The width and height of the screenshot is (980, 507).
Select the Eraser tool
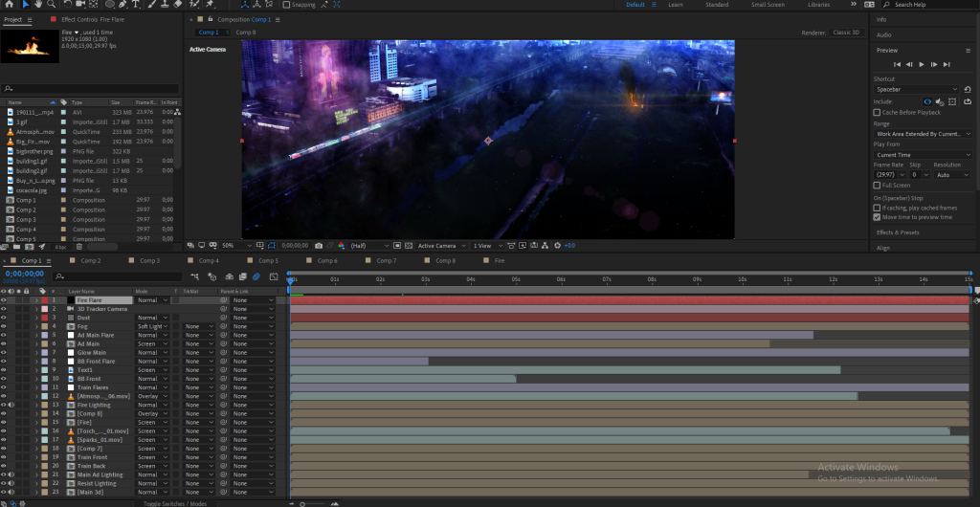(179, 5)
